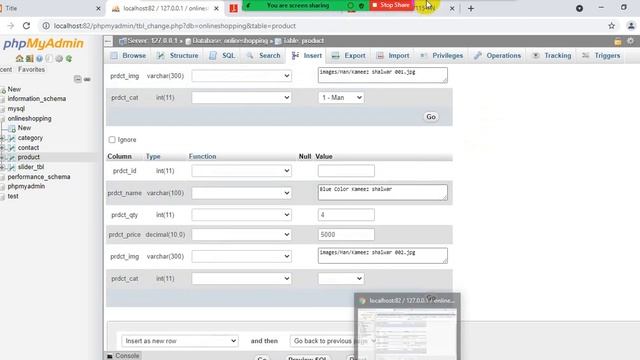
Task: Expand the slider_tbl table node
Action: click(x=2, y=167)
